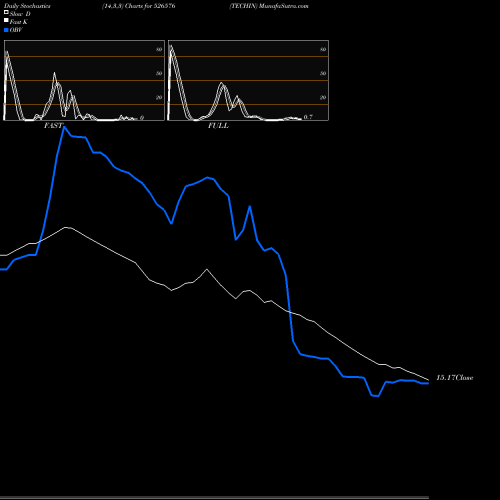Screen dimensions: 500x500
Task: Select the 'Daily Stochastics' title text
Action: point(27,6)
